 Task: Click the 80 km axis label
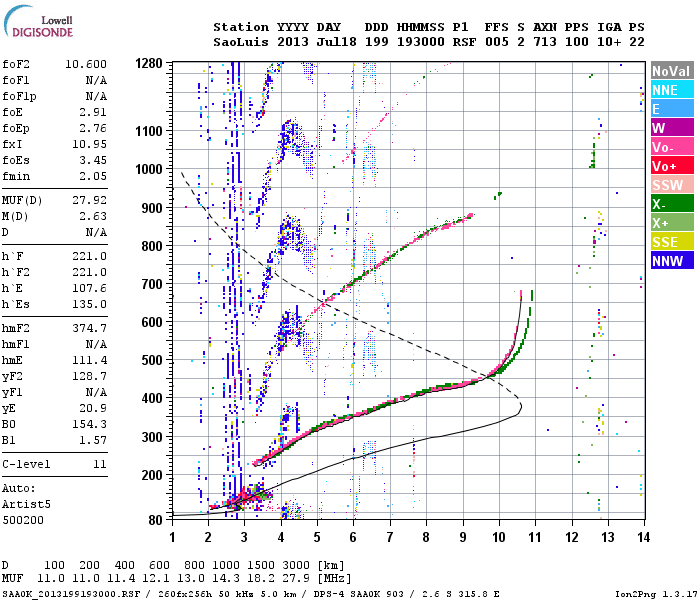point(155,520)
